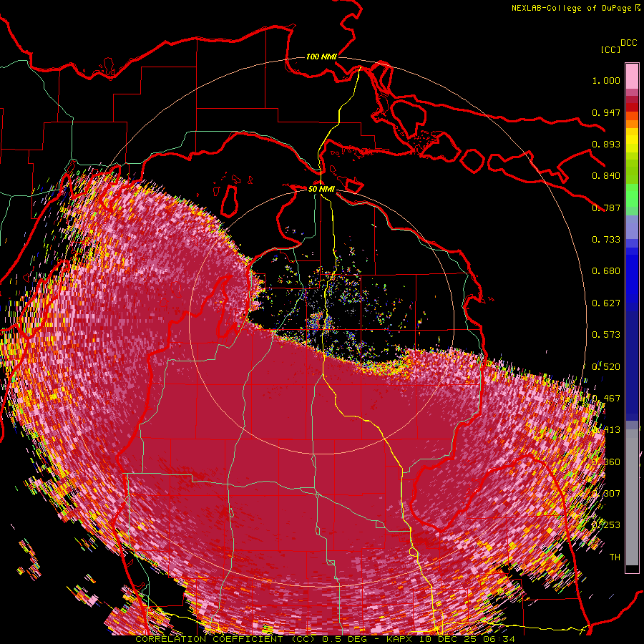Click the Correlation Coefficient KAPX caption text
This screenshot has height=644, width=644.
tap(325, 639)
